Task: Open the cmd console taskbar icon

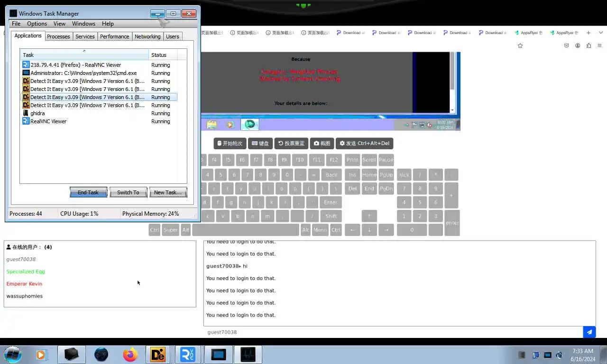Action: click(219, 355)
